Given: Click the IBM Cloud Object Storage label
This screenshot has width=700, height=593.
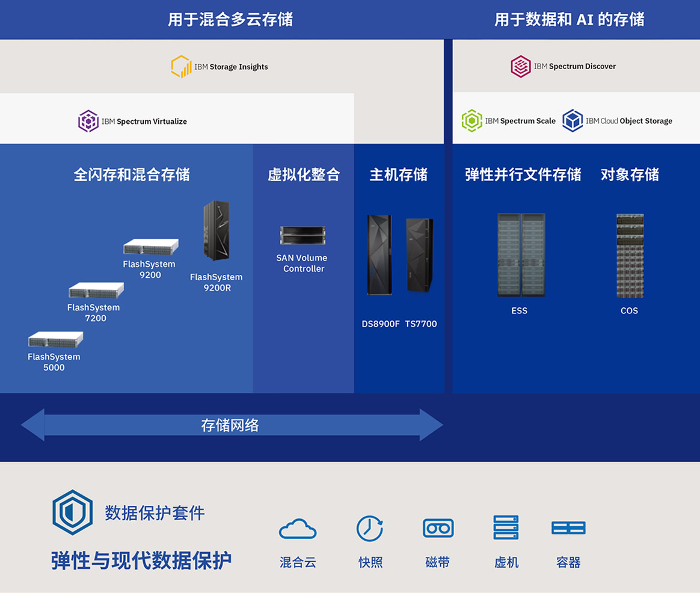Looking at the screenshot, I should [629, 121].
